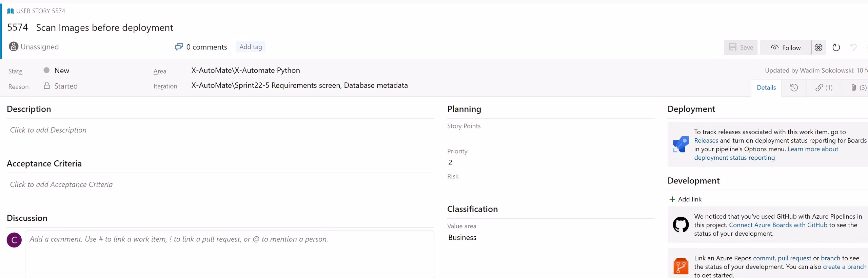The width and height of the screenshot is (868, 278).
Task: Open Learn more about deployment status reporting
Action: (766, 153)
